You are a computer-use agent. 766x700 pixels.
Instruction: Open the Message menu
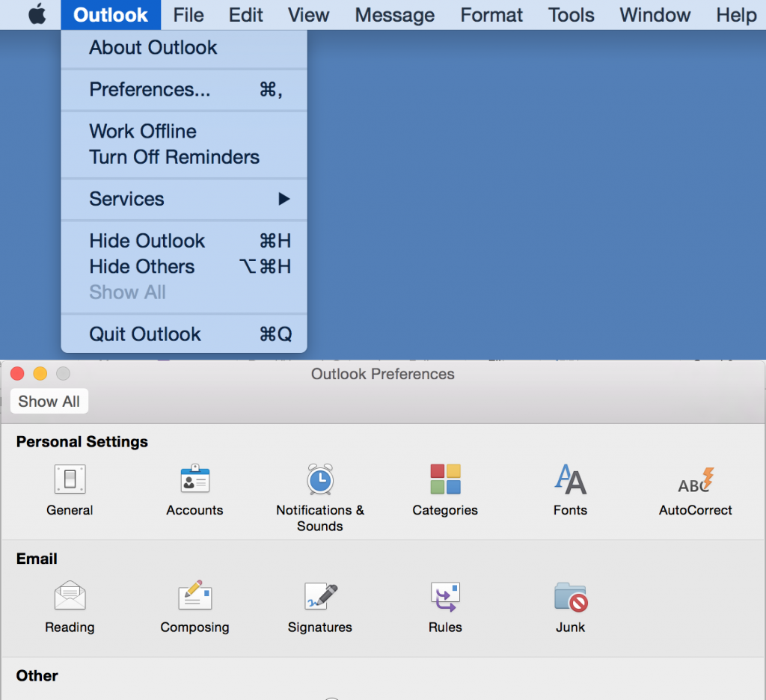point(394,15)
